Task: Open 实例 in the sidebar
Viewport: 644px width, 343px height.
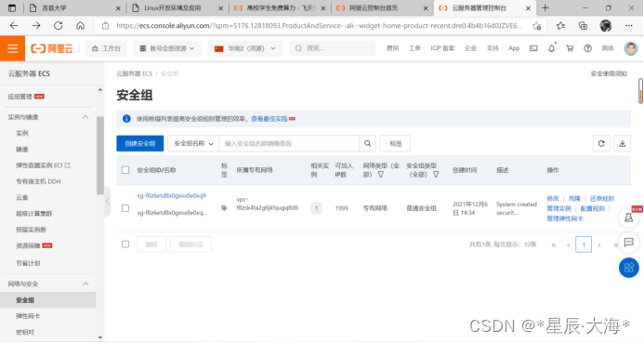Action: coord(22,133)
